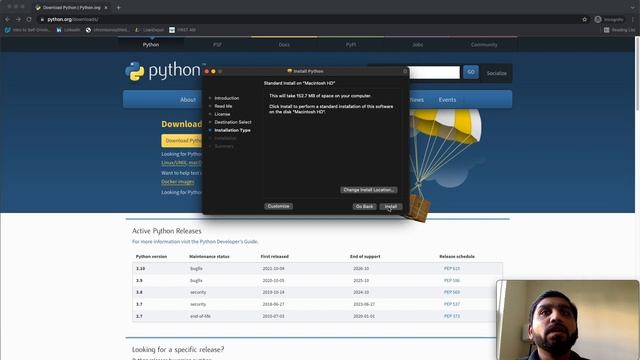Viewport: 640px width, 360px height.
Task: Open PEP link for Python 3.8
Action: click(x=451, y=292)
